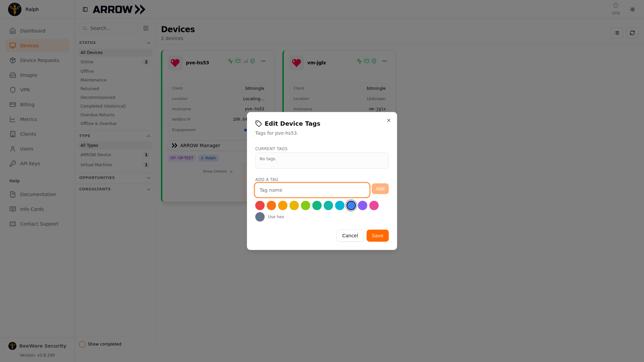644x362 pixels.
Task: Open Device Requests page
Action: [37, 60]
